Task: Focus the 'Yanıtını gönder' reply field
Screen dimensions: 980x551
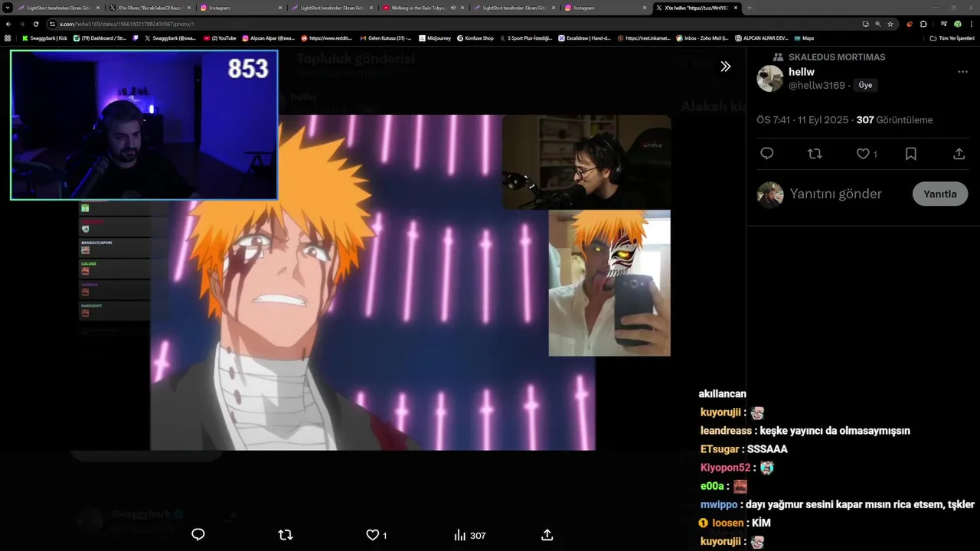Action: coord(835,194)
